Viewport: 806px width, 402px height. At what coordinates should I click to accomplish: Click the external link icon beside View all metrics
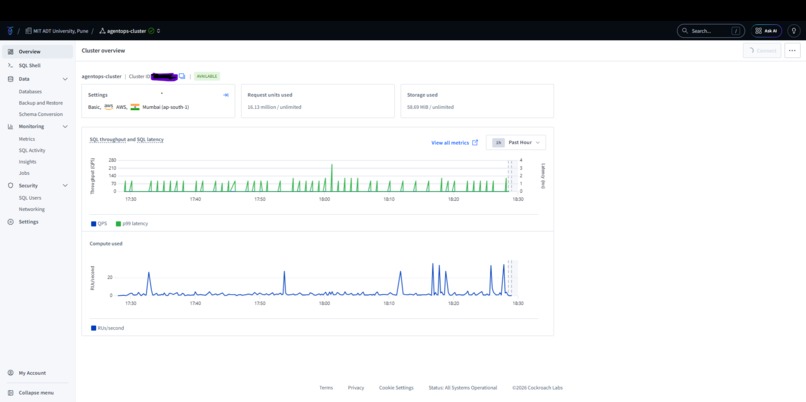pos(475,142)
